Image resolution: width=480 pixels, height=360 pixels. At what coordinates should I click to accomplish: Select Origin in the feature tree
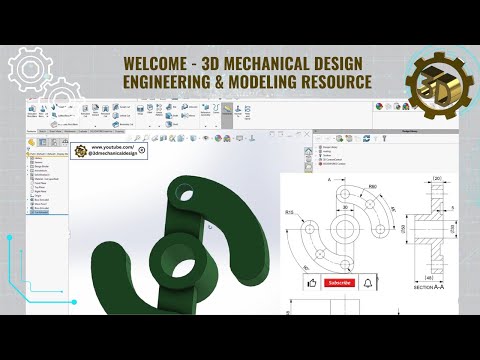click(36, 196)
